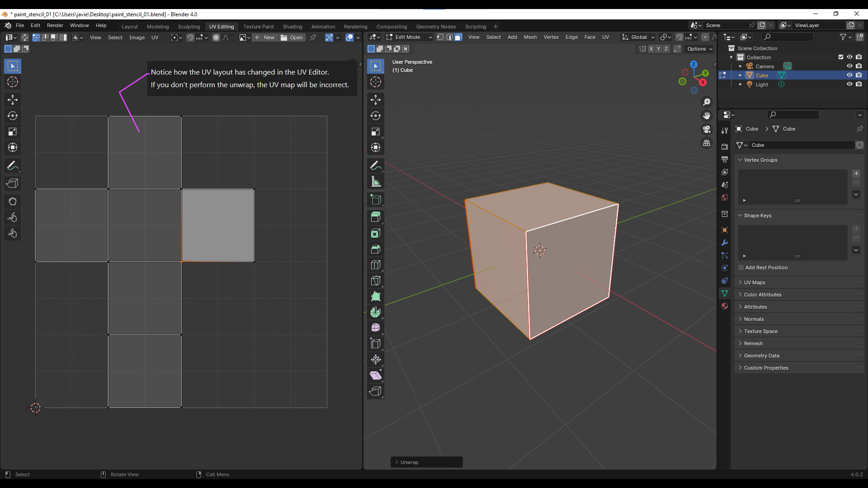Hide the Camera in viewport
868x488 pixels.
849,66
